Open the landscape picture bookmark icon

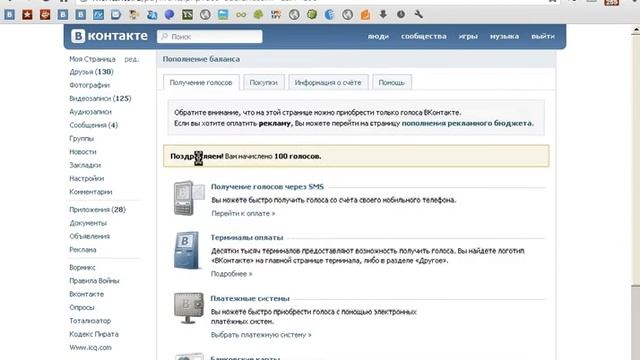(x=223, y=15)
